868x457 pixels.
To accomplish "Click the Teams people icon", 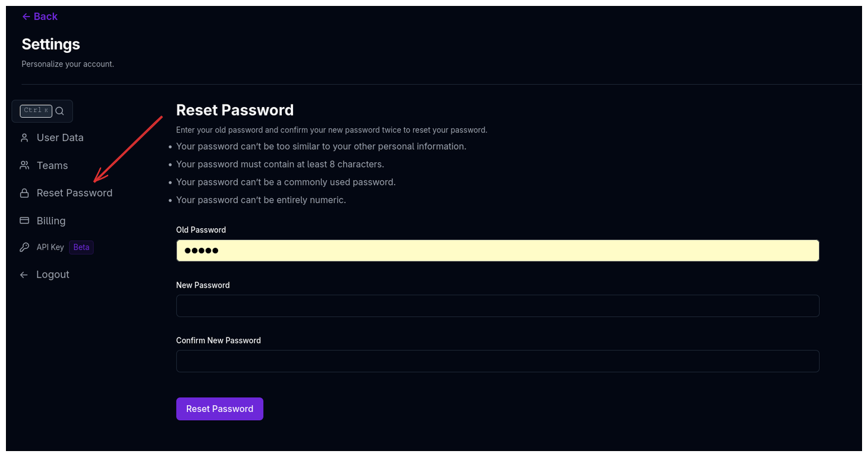I will (24, 165).
